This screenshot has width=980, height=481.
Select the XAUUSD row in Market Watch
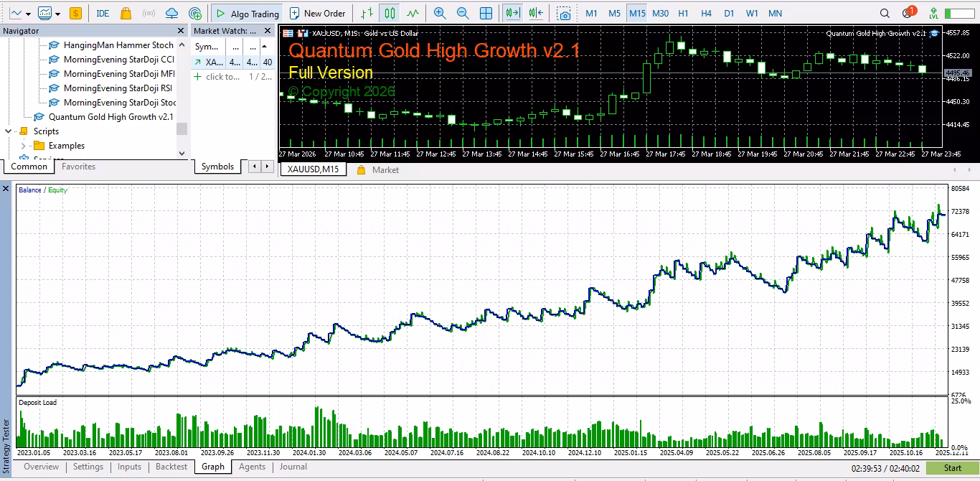pyautogui.click(x=233, y=62)
